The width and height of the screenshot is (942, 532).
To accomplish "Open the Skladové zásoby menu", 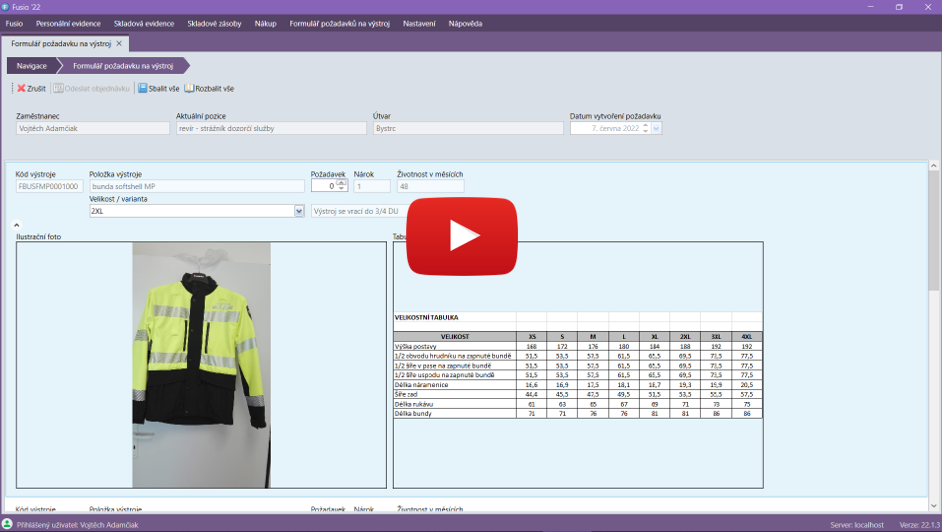I will click(214, 23).
